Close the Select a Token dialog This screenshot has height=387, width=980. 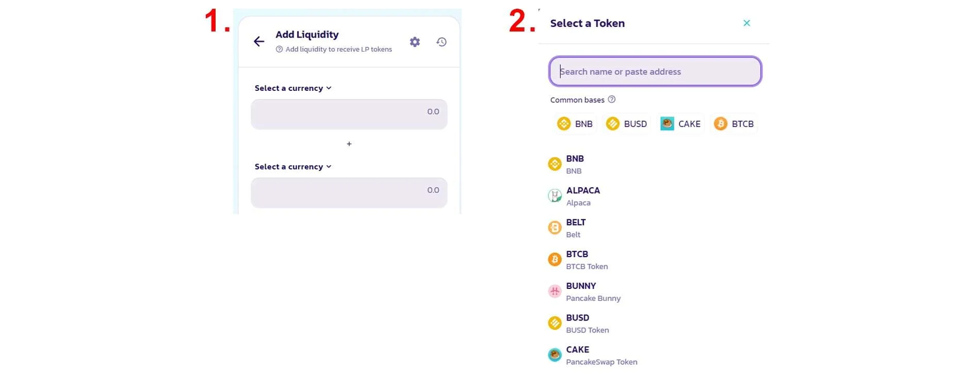[x=746, y=23]
